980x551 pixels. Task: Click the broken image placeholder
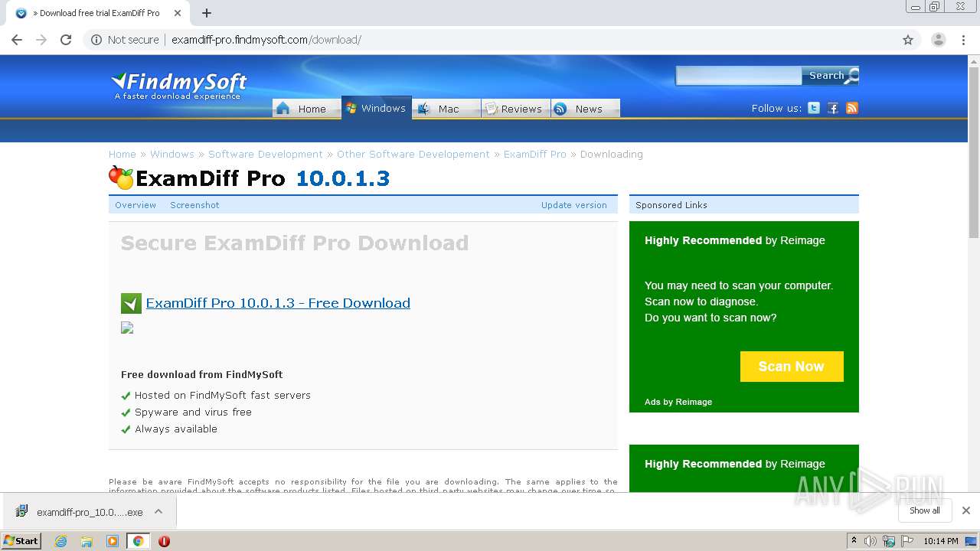127,328
